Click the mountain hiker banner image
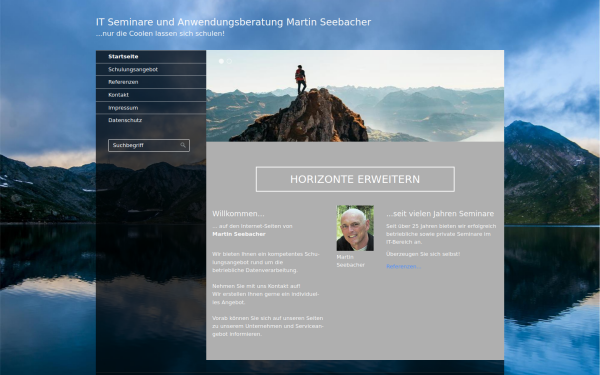The height and width of the screenshot is (375, 600). 355,96
